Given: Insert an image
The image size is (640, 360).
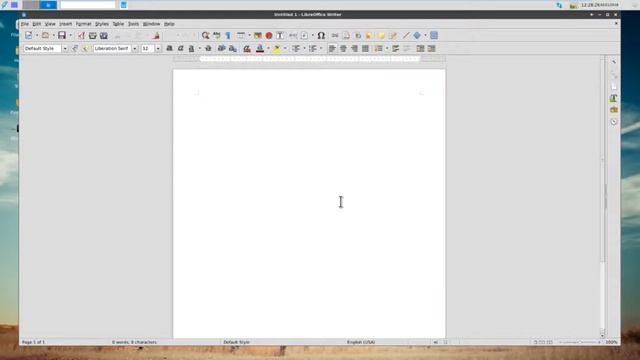Looking at the screenshot, I should pyautogui.click(x=258, y=36).
